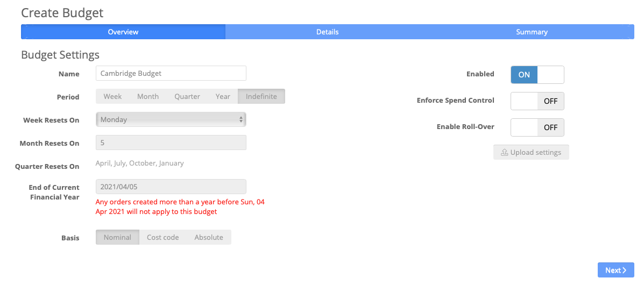Click the April, July, October, January text
The width and height of the screenshot is (644, 285).
coord(140,163)
